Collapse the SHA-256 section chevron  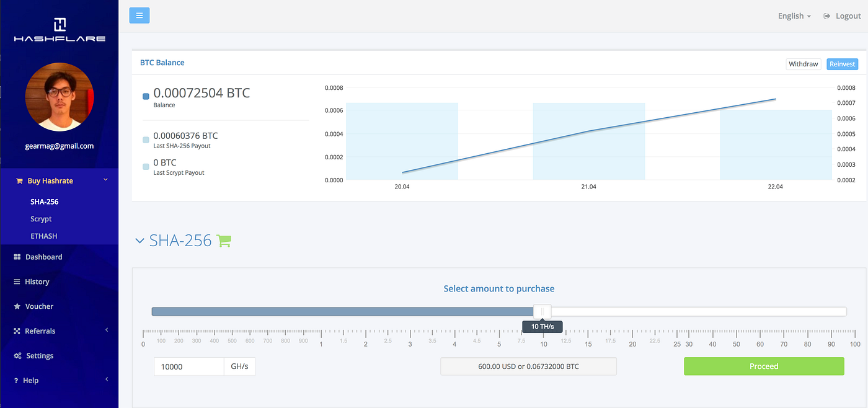[x=139, y=241]
